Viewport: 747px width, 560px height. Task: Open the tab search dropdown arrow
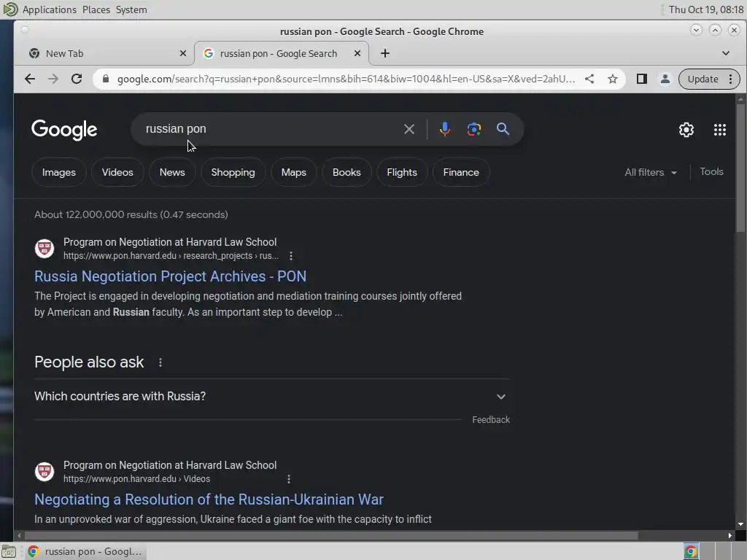pyautogui.click(x=726, y=53)
